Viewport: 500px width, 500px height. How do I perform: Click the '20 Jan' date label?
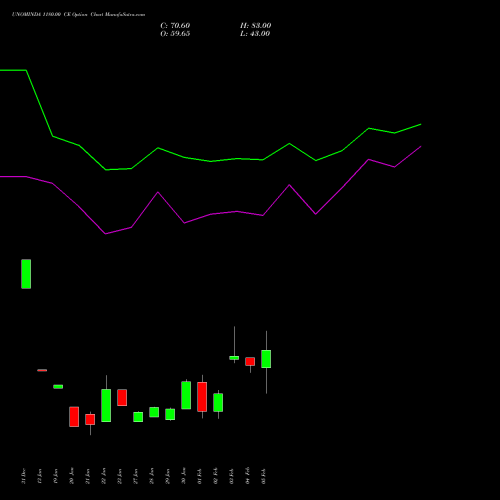point(72,476)
